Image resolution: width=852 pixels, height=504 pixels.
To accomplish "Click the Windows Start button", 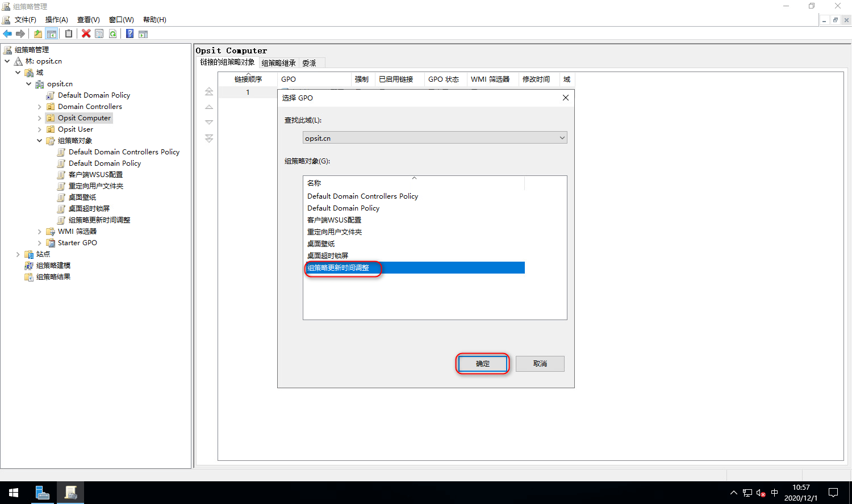I will pyautogui.click(x=14, y=493).
